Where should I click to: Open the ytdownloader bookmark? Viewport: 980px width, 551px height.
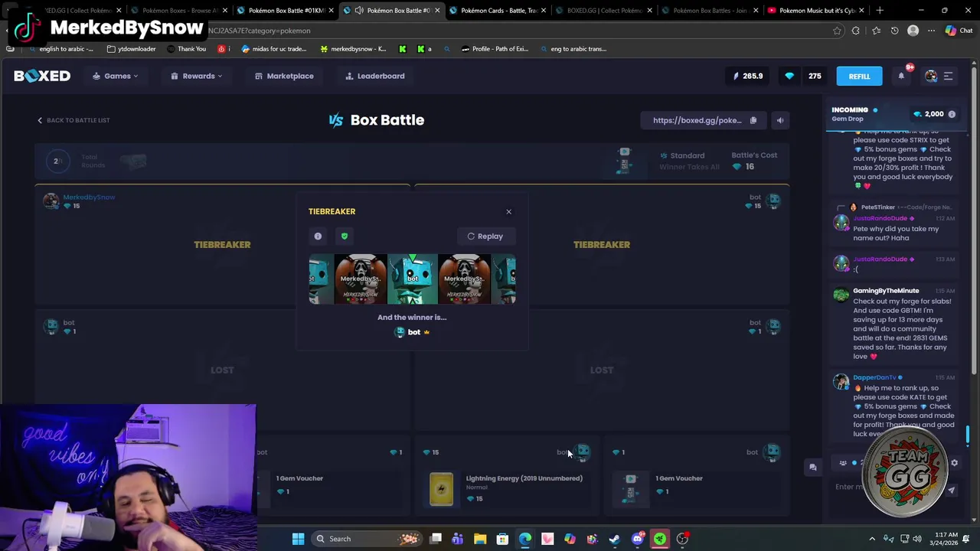(132, 49)
